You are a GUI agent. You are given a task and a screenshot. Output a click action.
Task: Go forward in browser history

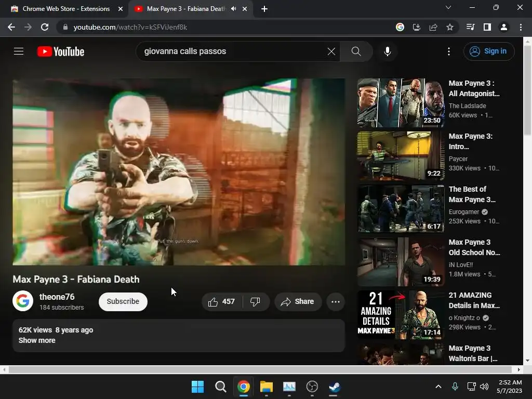tap(28, 27)
